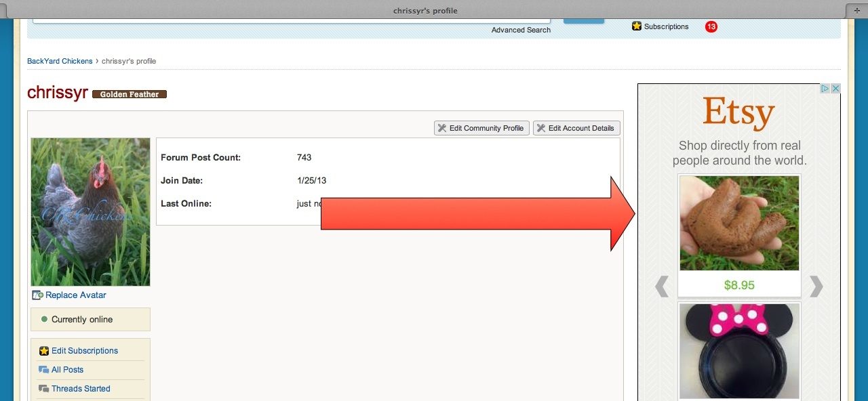This screenshot has height=401, width=868.
Task: Click the Replace Avatar image icon
Action: 38,295
